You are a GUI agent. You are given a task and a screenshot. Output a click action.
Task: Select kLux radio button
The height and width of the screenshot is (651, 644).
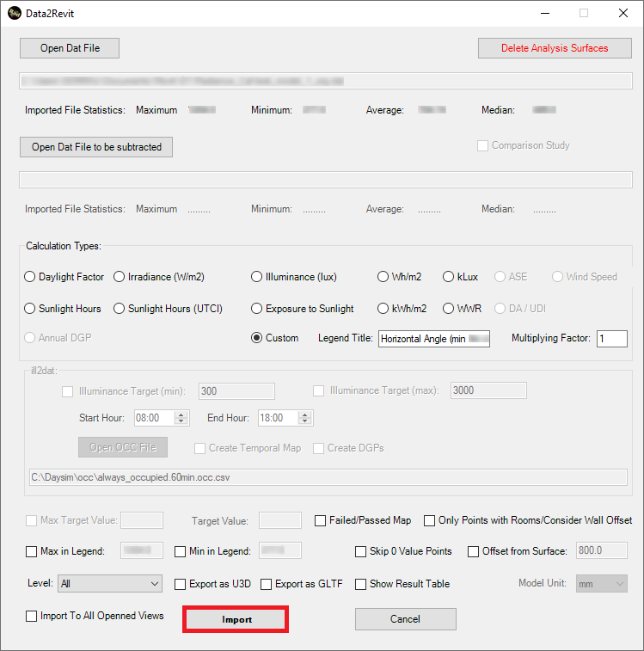[x=448, y=277]
